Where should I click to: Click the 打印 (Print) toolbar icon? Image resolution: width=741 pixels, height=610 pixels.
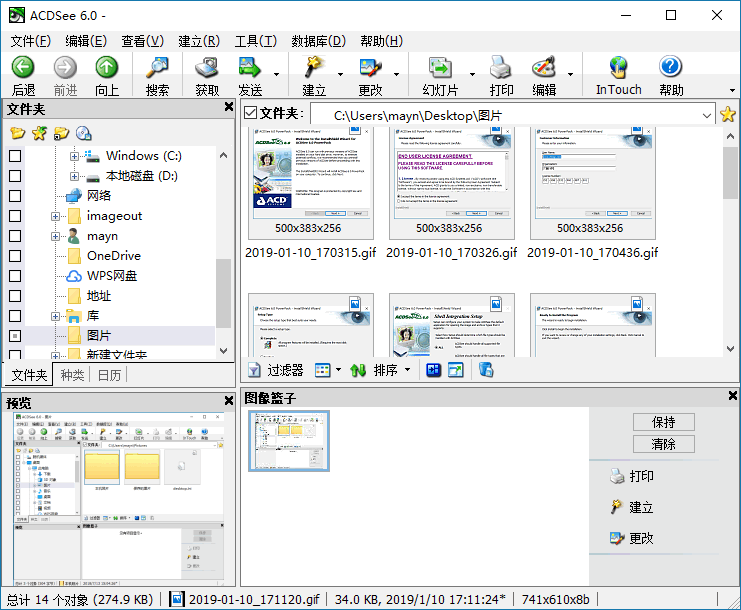[501, 68]
